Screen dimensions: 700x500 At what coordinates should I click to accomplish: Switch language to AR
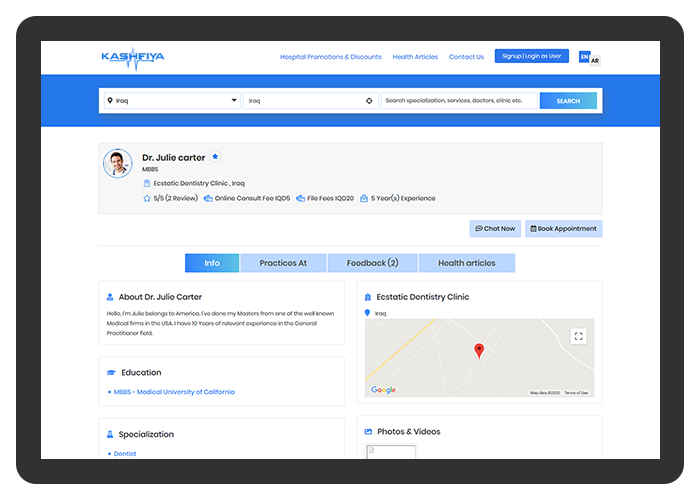pos(596,60)
